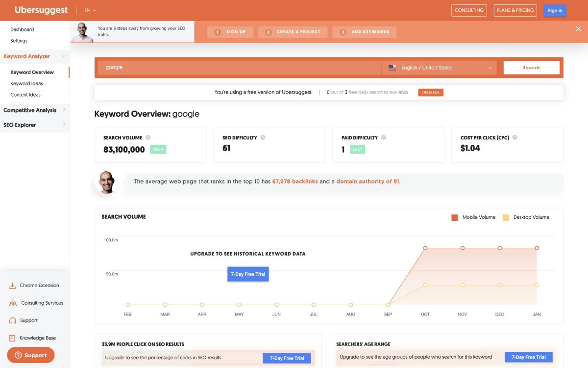Screen dimensions: 588x368
Task: Click the Consulting button in header
Action: 469,10
